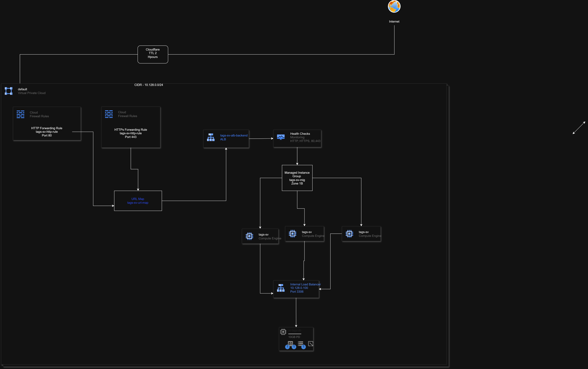Select the middle tags-sv Compute Engine label
This screenshot has height=369, width=588.
[313, 234]
